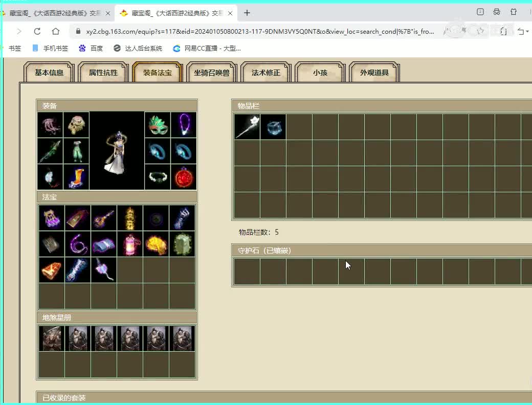Select the green jade seal 法宝 icon
532x405 pixels.
(182, 244)
